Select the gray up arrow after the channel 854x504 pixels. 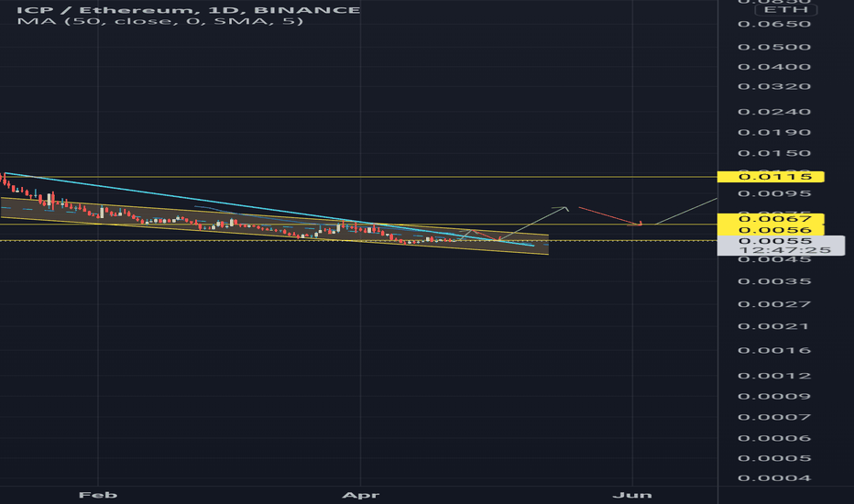pos(533,223)
